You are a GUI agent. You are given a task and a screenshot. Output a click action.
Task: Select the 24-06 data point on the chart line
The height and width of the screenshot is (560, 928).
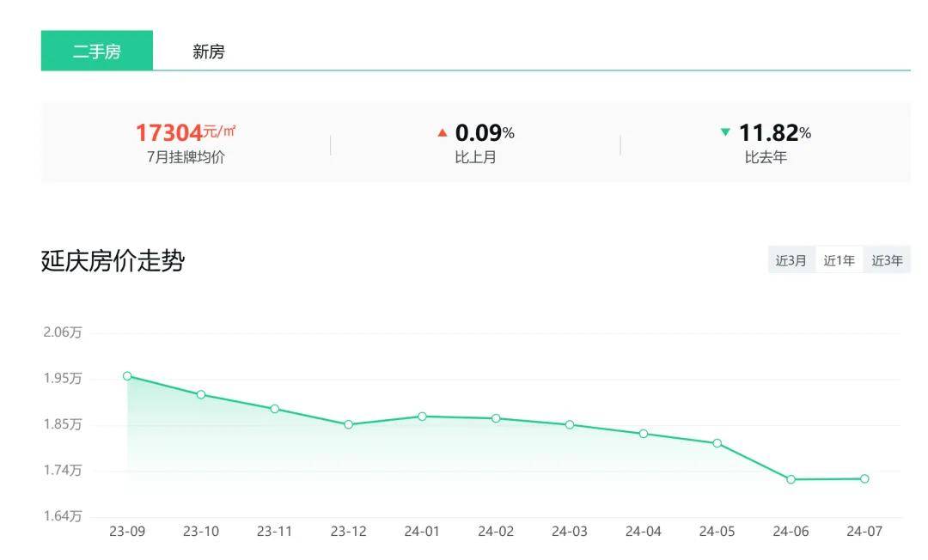(x=791, y=479)
